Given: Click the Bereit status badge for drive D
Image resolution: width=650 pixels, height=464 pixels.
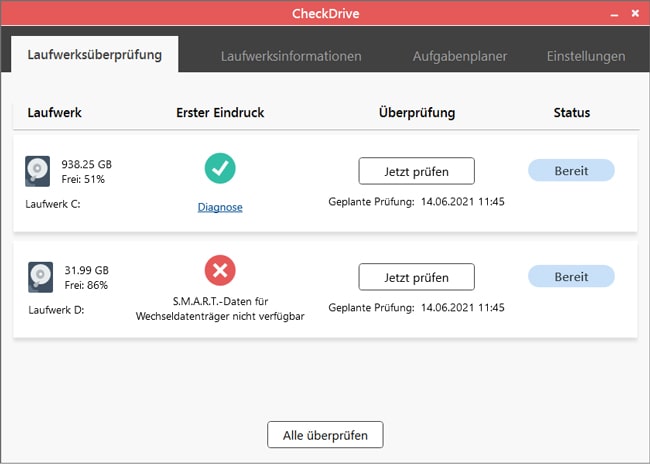Looking at the screenshot, I should [x=571, y=277].
